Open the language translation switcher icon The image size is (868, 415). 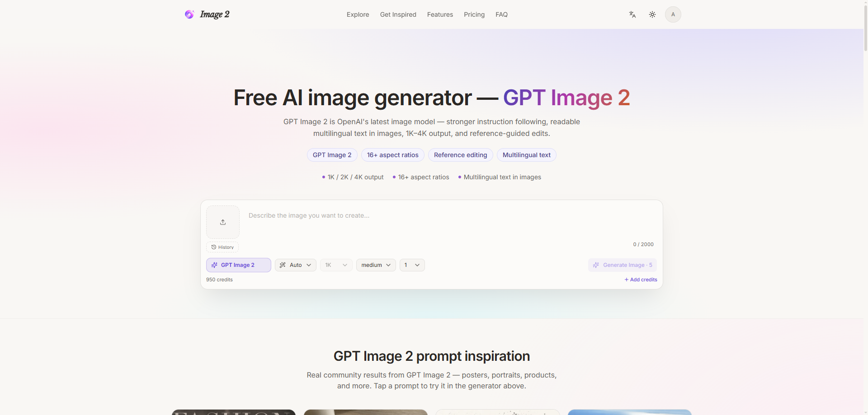(632, 14)
